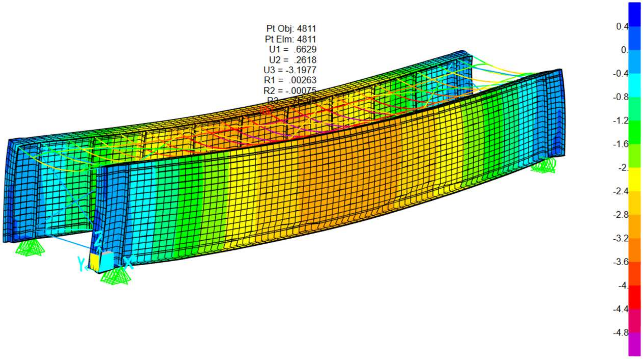Click the bright red legend band near -4.4
This screenshot has height=359, width=644.
pyautogui.click(x=634, y=297)
